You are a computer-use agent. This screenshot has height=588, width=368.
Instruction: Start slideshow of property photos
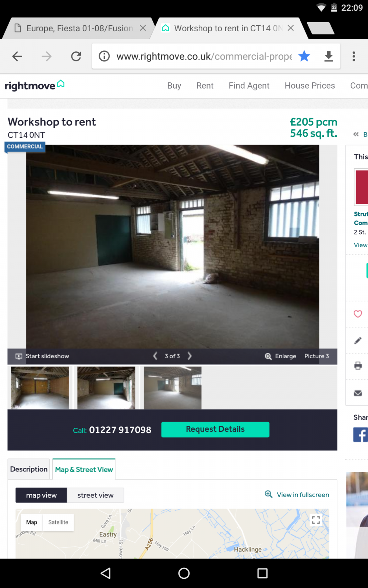pos(42,356)
